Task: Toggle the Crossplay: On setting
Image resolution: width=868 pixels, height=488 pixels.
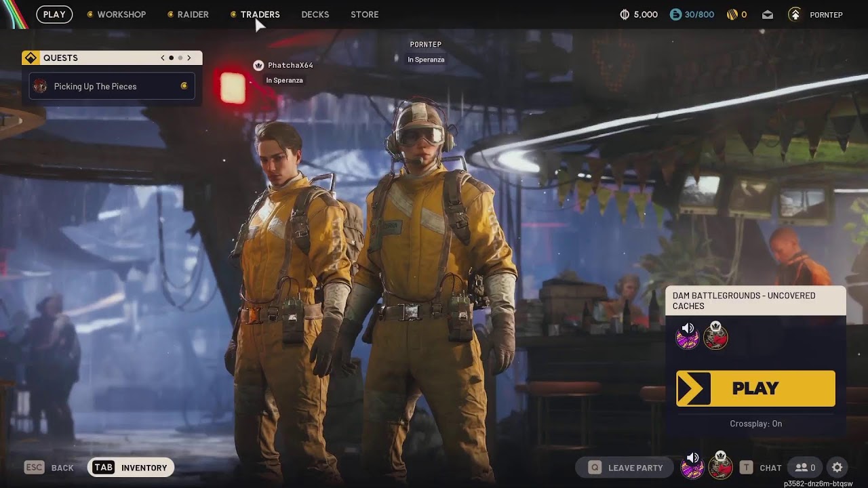Action: (x=755, y=424)
